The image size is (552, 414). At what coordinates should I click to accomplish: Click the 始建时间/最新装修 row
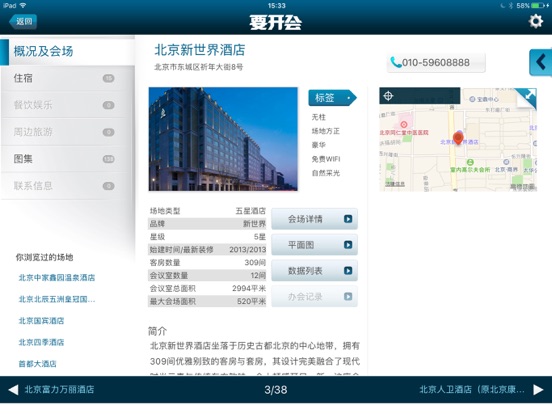coord(207,250)
